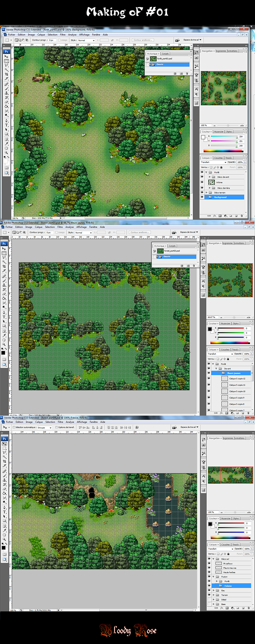The image size is (255, 644).
Task: Select the Crop tool in forêt_part02 window
Action: (x=7, y=74)
